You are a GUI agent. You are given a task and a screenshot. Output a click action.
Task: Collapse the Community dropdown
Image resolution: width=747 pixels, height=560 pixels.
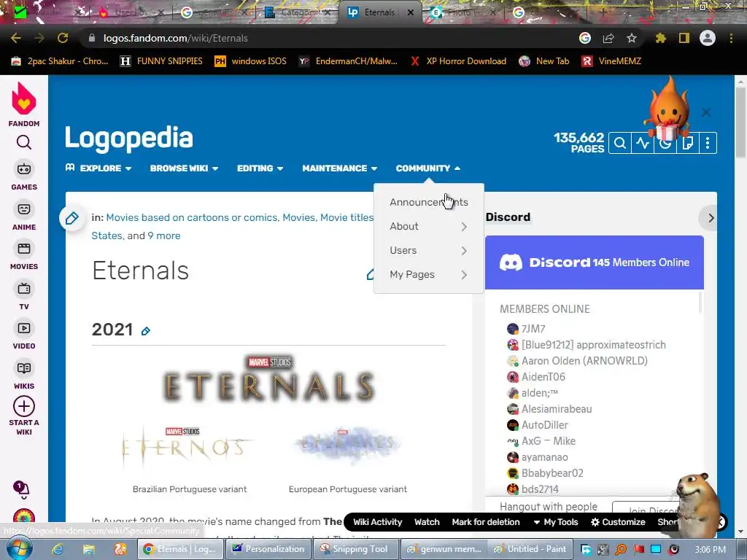[427, 168]
